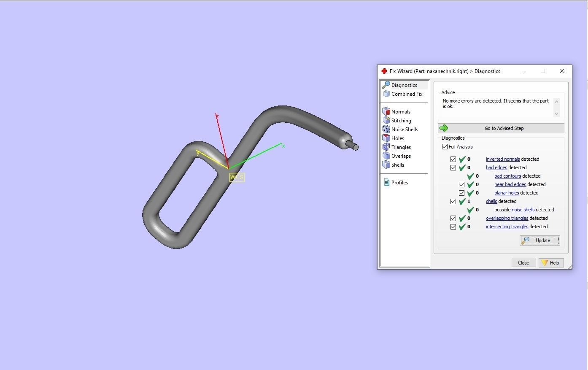
Task: Follow the bad edges link
Action: pyautogui.click(x=496, y=168)
